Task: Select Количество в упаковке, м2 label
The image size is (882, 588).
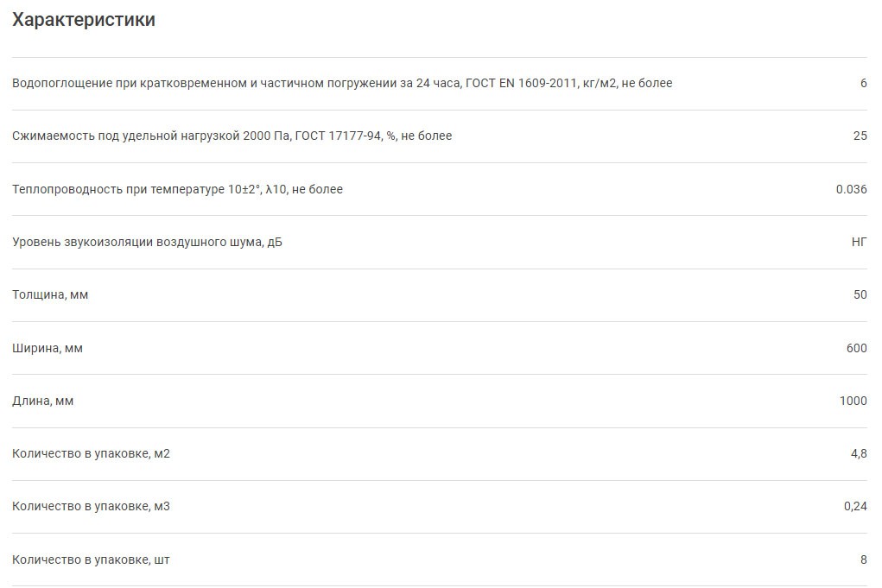Action: click(91, 454)
